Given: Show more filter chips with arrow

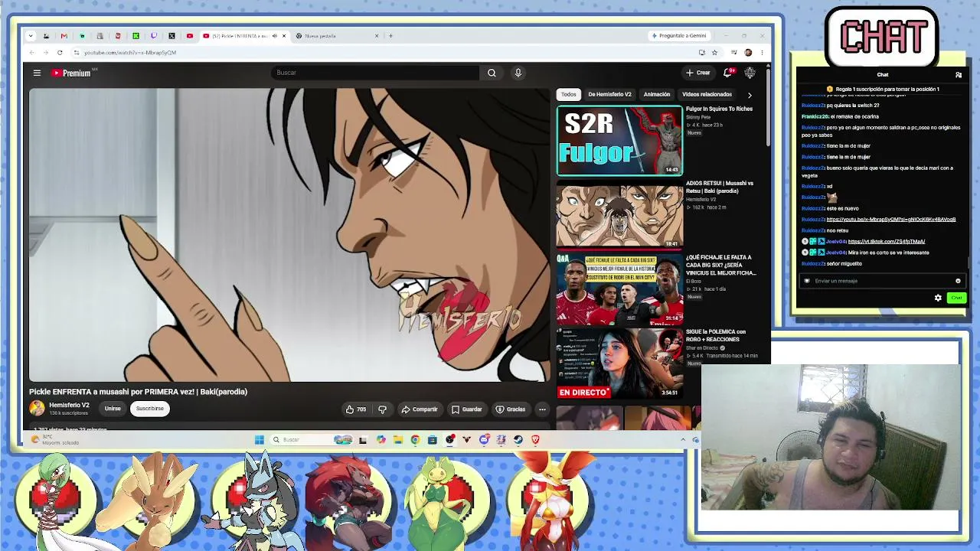Looking at the screenshot, I should [x=750, y=95].
